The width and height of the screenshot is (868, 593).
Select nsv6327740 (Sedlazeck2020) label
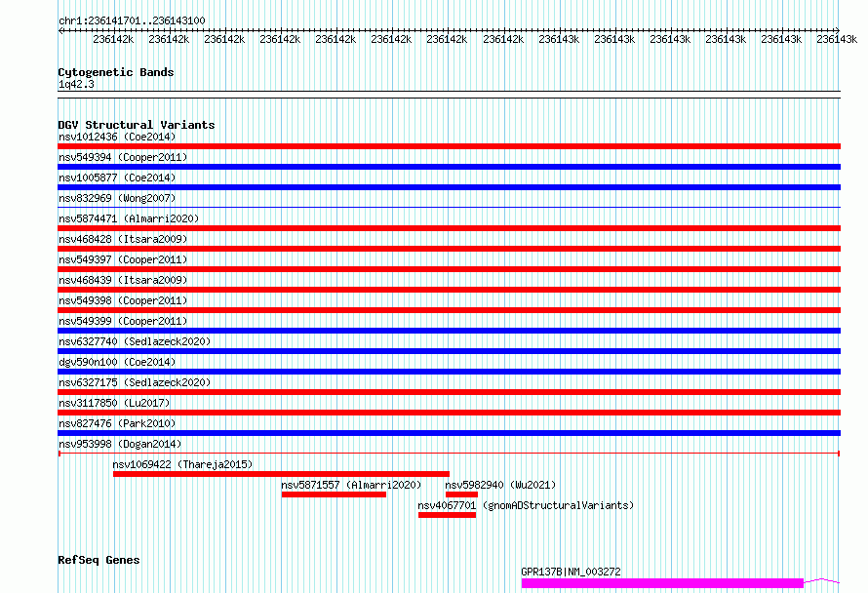135,341
